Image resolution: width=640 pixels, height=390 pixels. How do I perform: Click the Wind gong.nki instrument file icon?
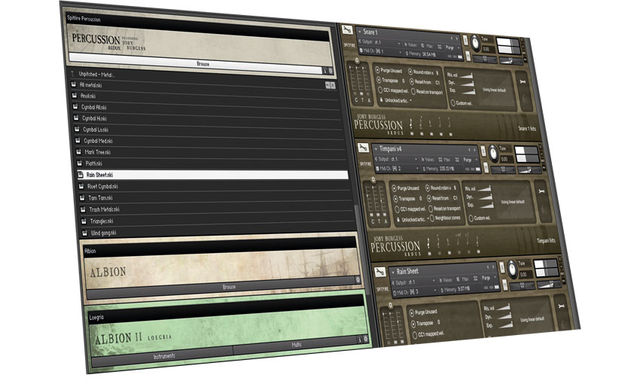click(x=84, y=233)
